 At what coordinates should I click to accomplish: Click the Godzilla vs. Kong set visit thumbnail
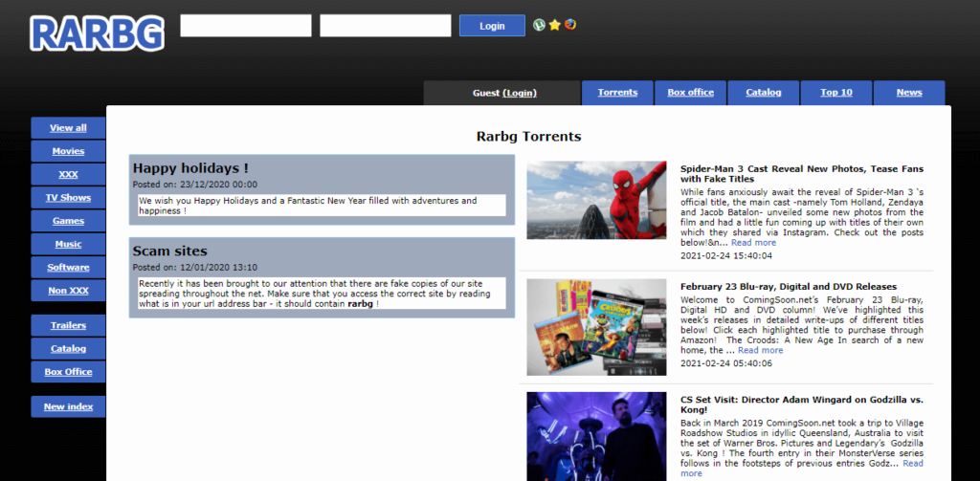596,436
